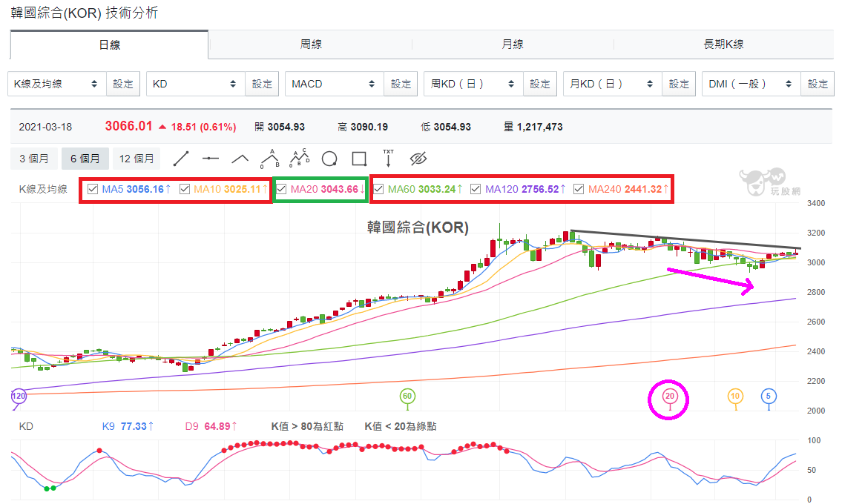The image size is (842, 504).
Task: Click the open price 3054.93 value
Action: click(x=286, y=127)
